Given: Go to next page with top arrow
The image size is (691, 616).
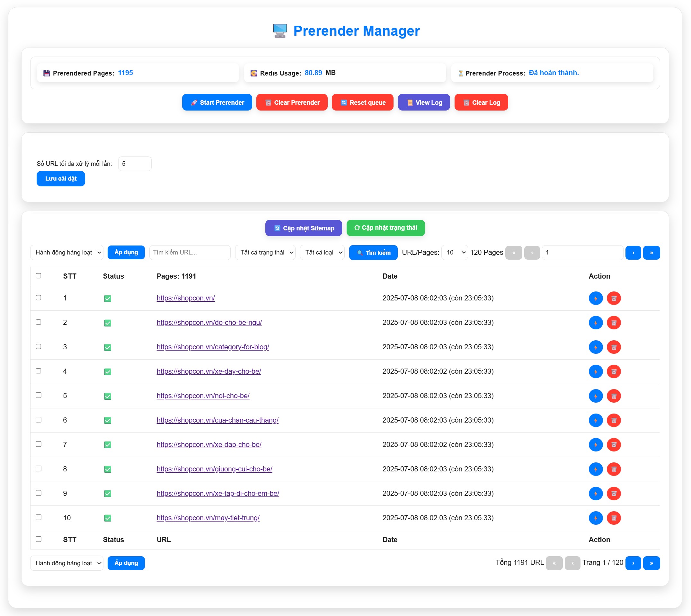Looking at the screenshot, I should [633, 253].
